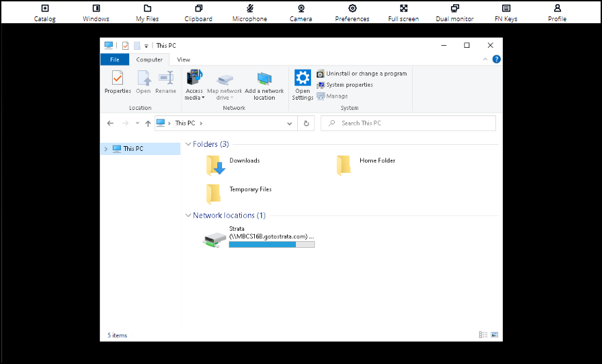Collapse the Folders (3) group
The width and height of the screenshot is (602, 364).
[x=188, y=144]
